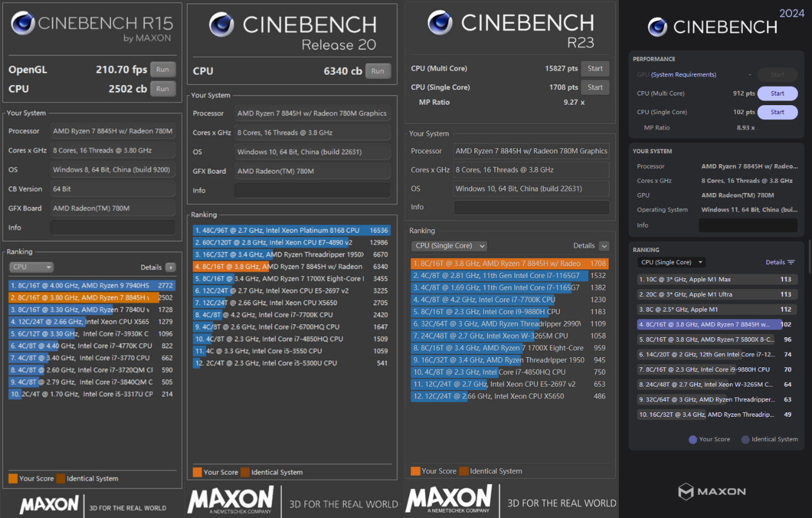This screenshot has width=812, height=518.
Task: Click the Info field in Cinebench 2024
Action: pos(748,225)
